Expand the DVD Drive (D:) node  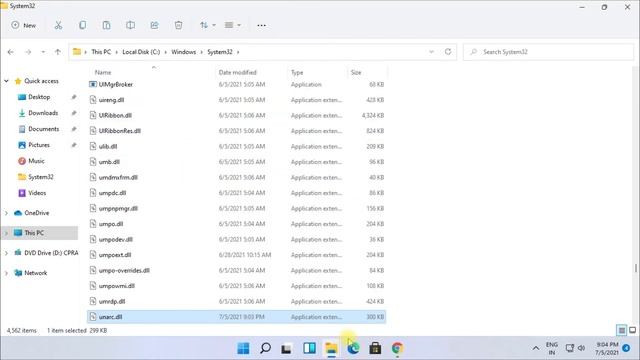[7, 253]
